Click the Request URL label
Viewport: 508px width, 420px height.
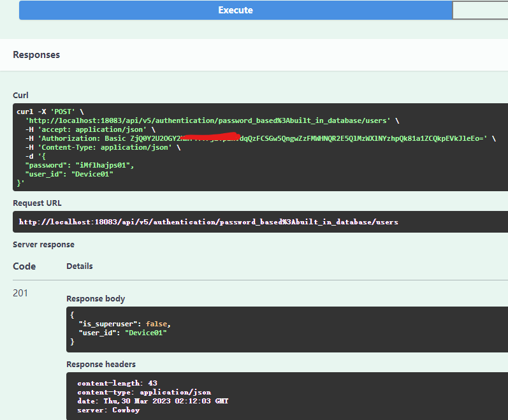pyautogui.click(x=37, y=203)
